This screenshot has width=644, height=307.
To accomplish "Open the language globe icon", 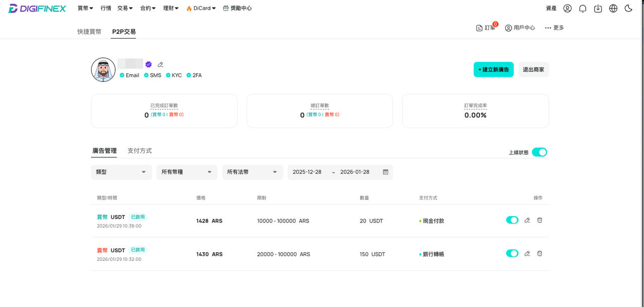I will click(613, 9).
